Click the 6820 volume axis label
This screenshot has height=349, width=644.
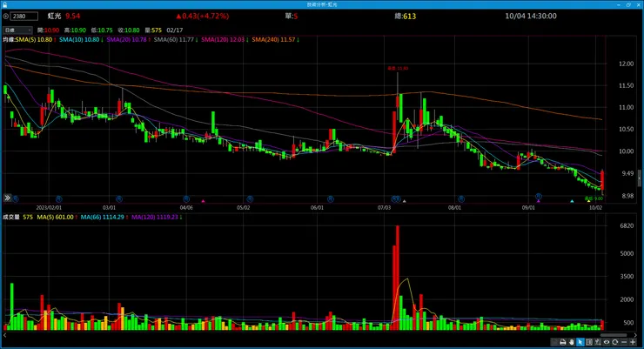[627, 225]
